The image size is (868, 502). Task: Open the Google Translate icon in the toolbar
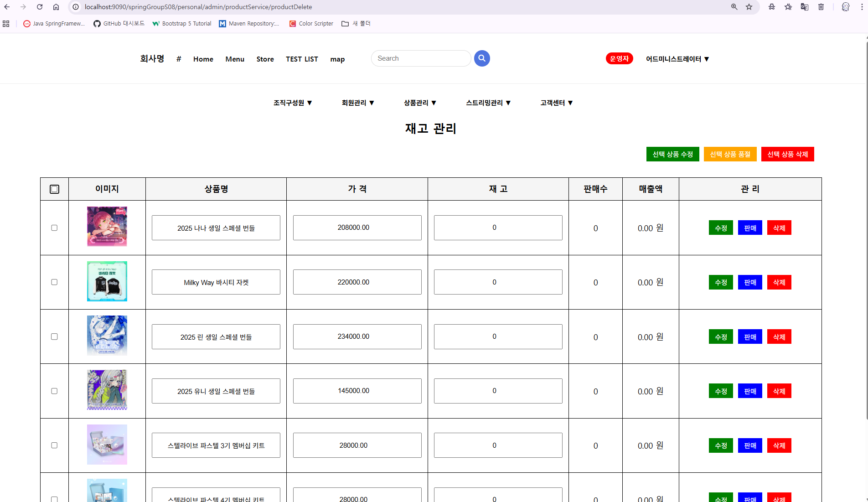pos(805,7)
